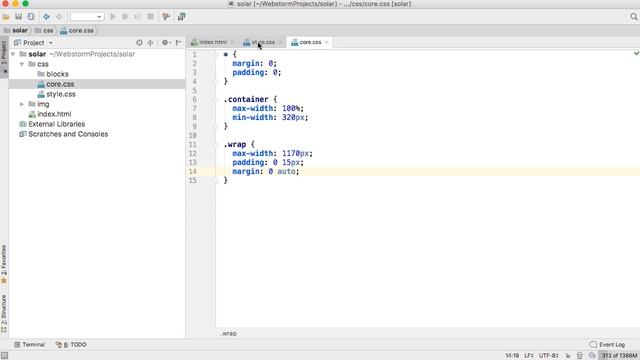The width and height of the screenshot is (640, 360).
Task: Collapse the solar project root node
Action: click(13, 54)
